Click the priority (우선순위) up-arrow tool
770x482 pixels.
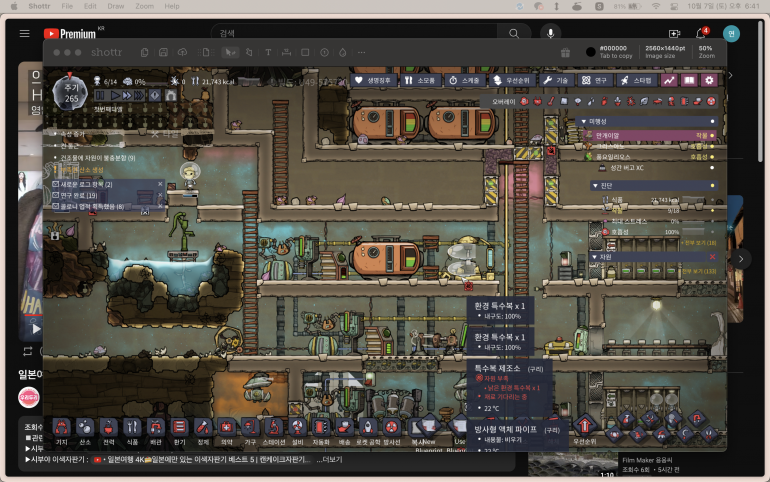click(584, 426)
